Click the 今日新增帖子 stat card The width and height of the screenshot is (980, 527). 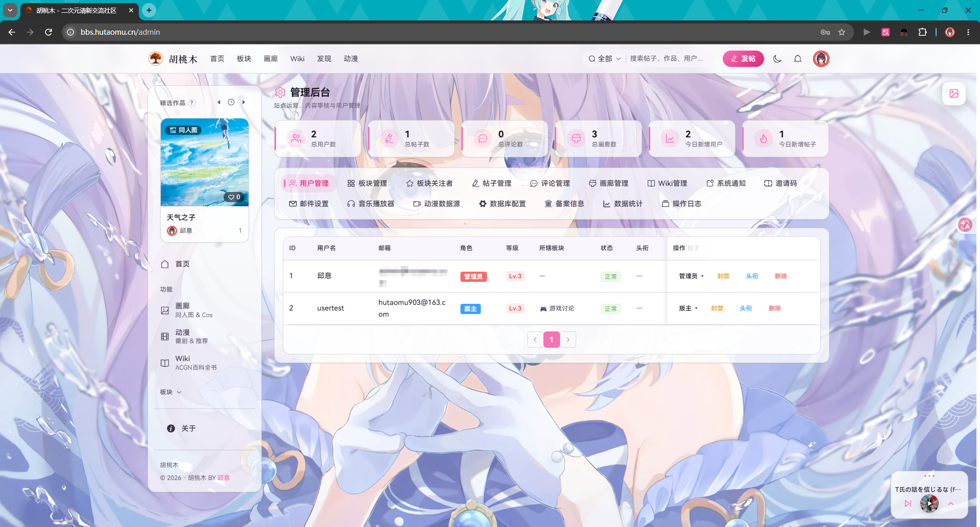pyautogui.click(x=786, y=138)
